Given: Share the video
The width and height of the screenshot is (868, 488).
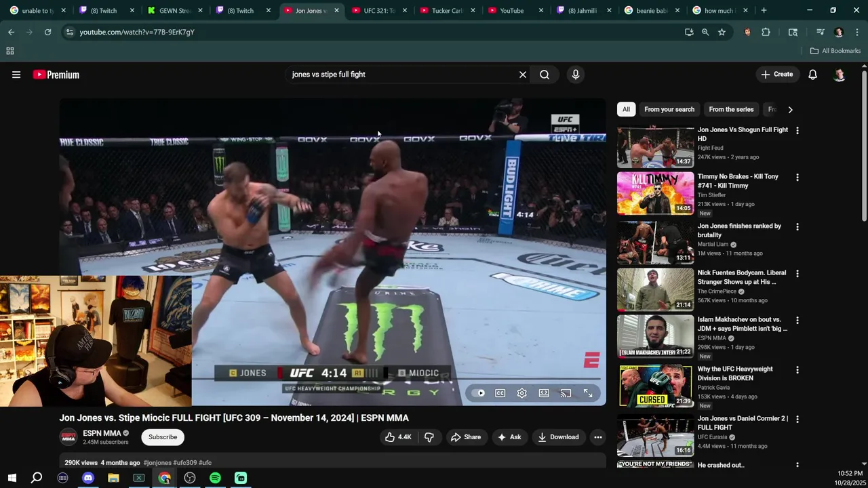Looking at the screenshot, I should 466,437.
